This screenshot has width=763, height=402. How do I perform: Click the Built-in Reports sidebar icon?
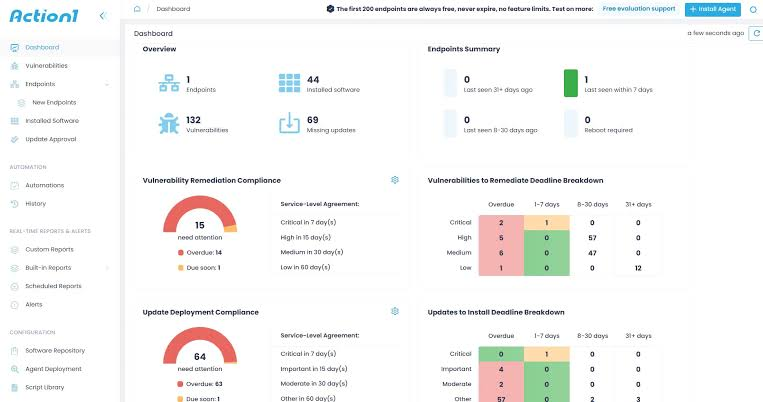15,268
